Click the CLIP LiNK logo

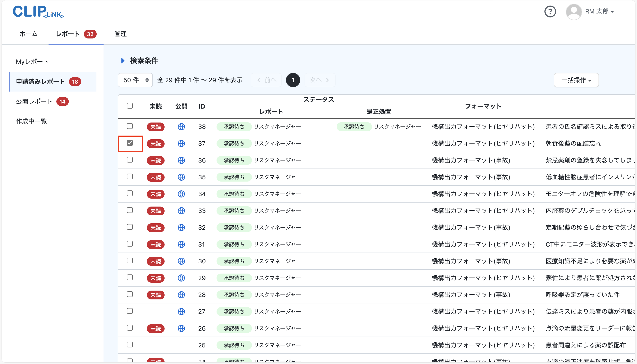click(38, 12)
